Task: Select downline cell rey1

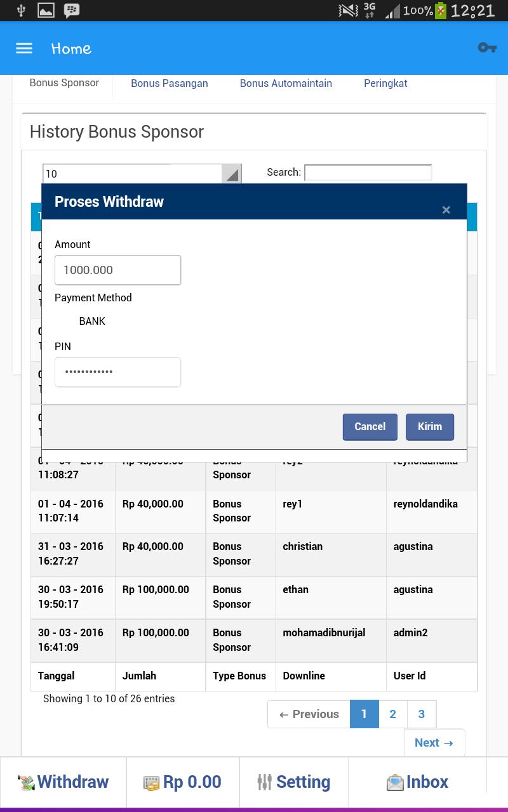Action: tap(331, 511)
